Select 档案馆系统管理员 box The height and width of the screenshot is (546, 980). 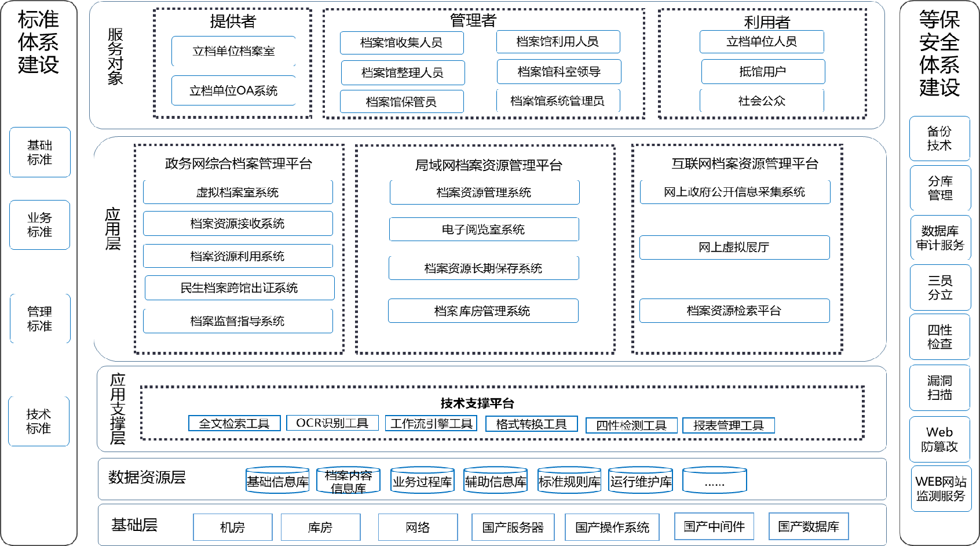558,101
